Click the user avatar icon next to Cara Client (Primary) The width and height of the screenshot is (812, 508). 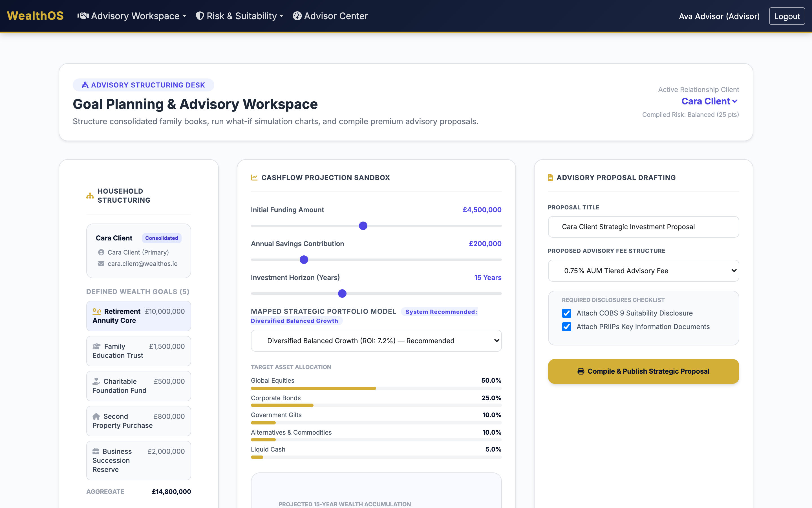(101, 252)
